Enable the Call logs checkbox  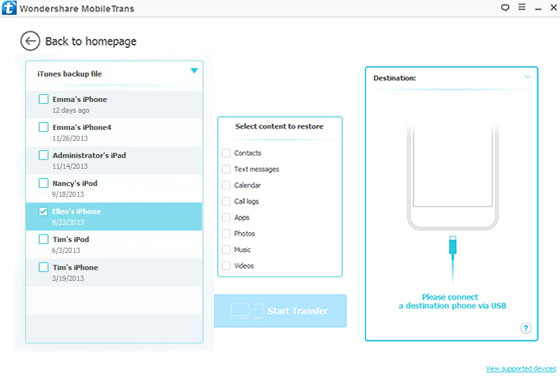226,201
